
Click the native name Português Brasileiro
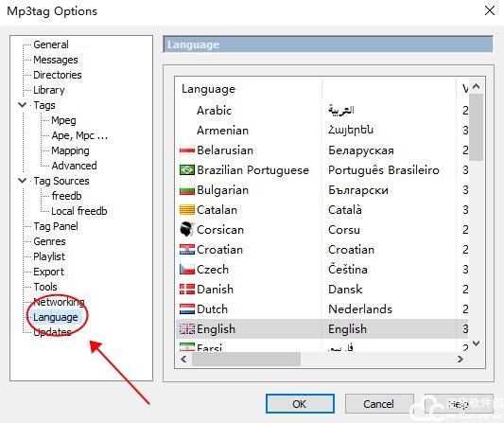(x=384, y=169)
